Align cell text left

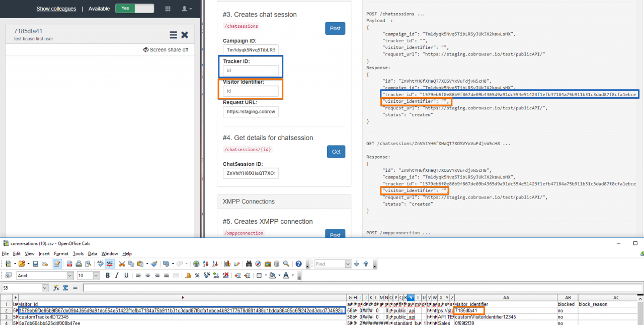coord(138,275)
